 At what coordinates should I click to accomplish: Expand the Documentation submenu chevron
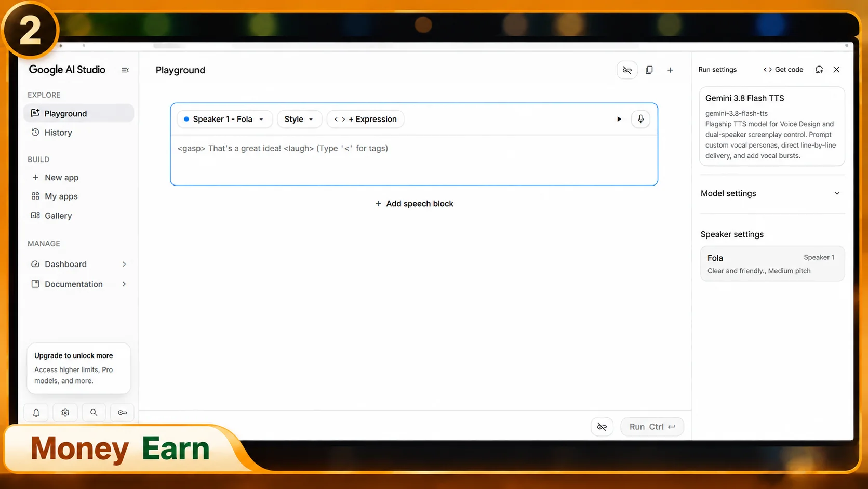click(124, 284)
